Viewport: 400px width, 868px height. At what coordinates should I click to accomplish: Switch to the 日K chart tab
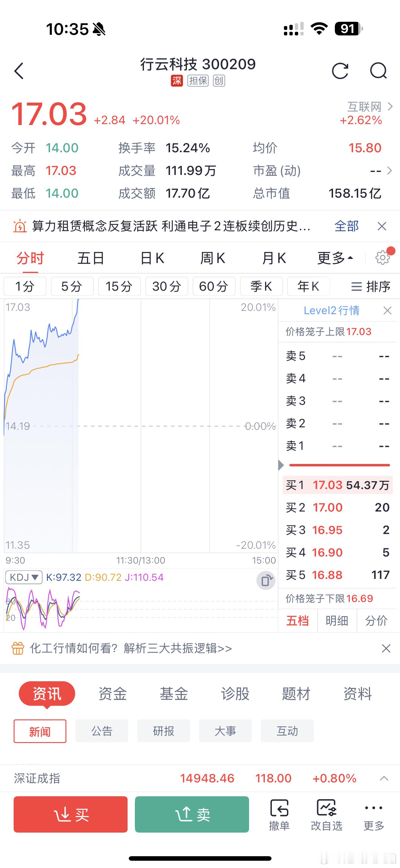(152, 258)
